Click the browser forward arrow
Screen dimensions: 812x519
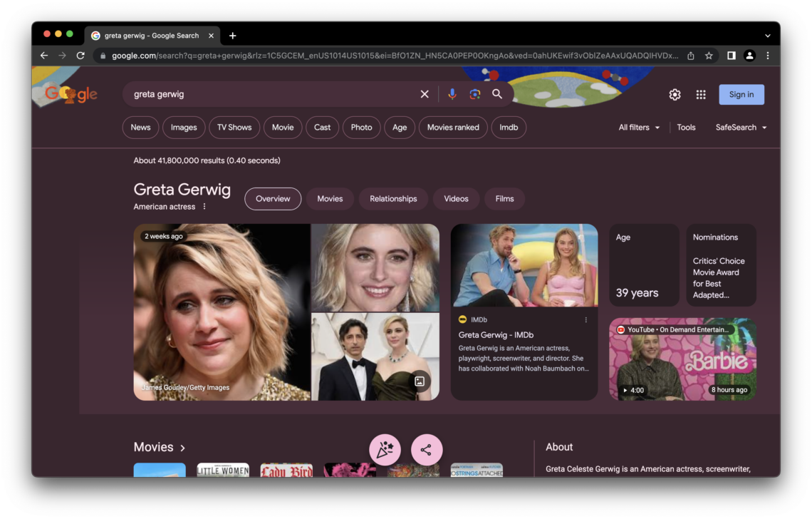[x=62, y=56]
